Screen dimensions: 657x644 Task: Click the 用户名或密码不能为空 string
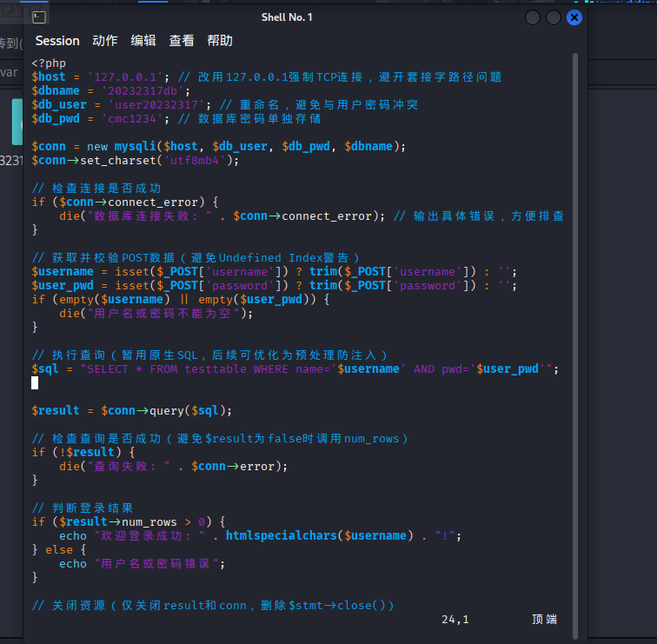163,314
